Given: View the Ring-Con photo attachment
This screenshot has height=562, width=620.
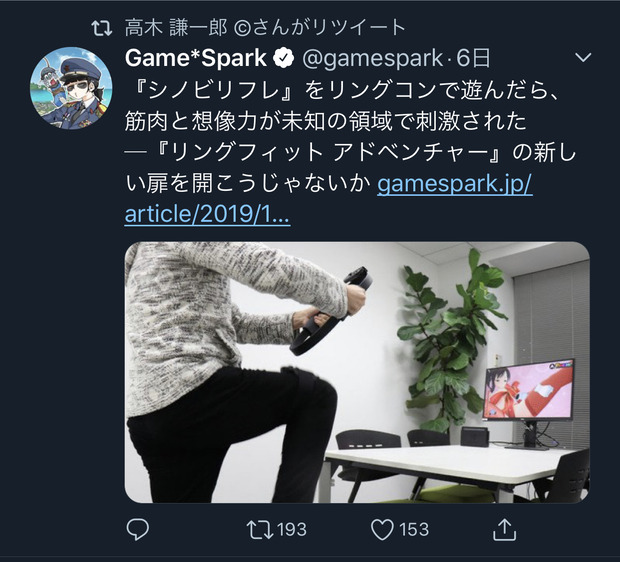Looking at the screenshot, I should [357, 372].
